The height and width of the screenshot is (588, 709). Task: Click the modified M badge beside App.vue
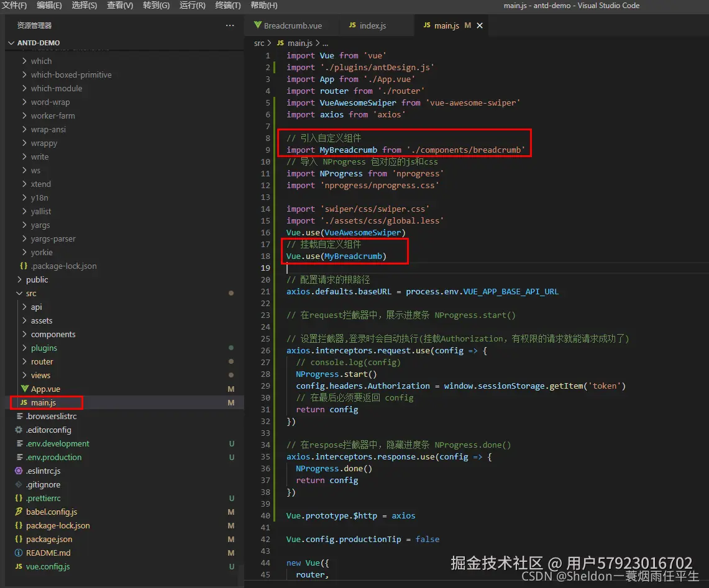pyautogui.click(x=231, y=389)
